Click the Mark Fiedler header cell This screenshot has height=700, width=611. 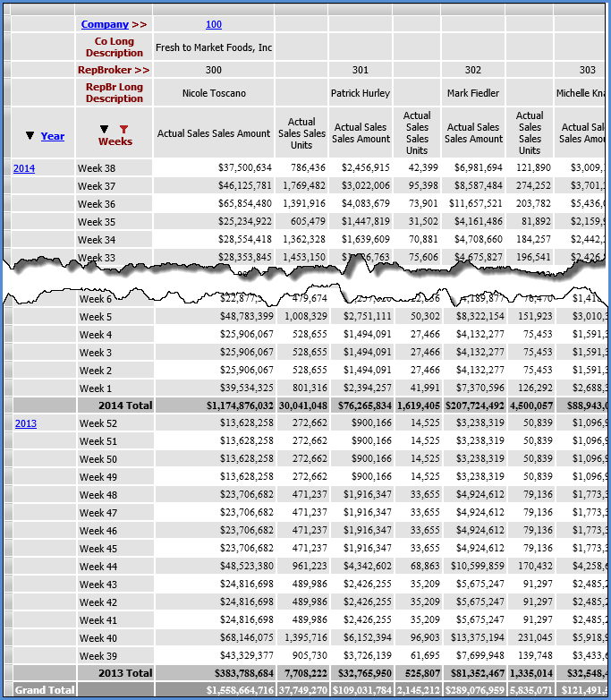point(472,93)
